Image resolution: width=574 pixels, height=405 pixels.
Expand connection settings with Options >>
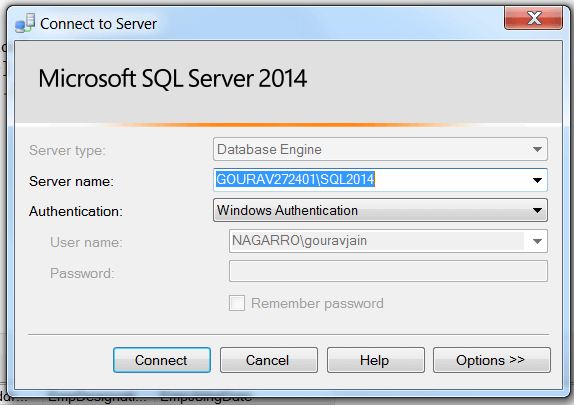(492, 360)
